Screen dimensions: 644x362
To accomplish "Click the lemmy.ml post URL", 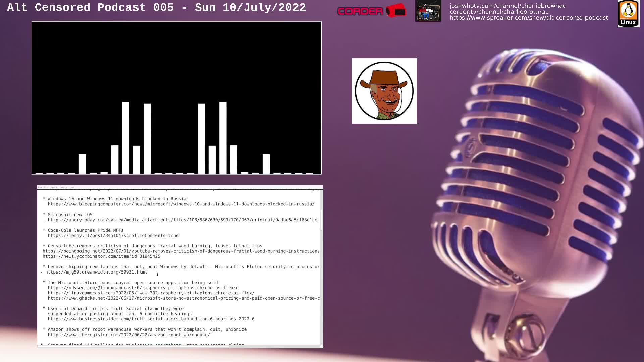I will tap(113, 236).
